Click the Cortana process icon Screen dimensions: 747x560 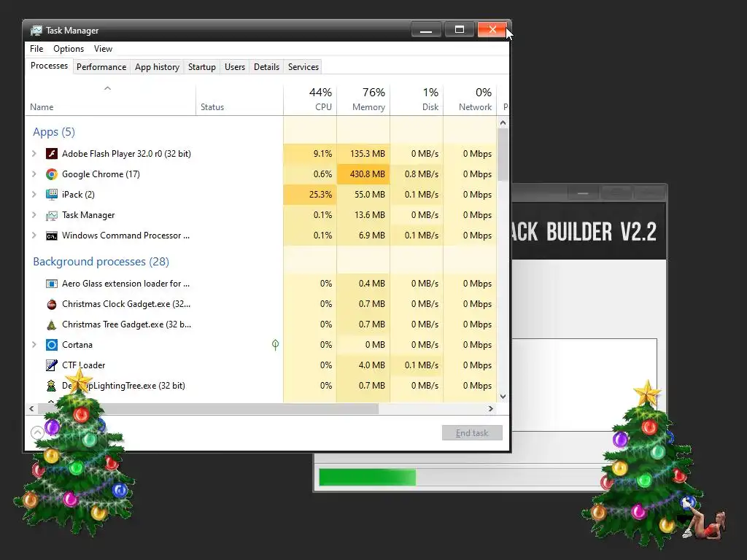coord(52,345)
